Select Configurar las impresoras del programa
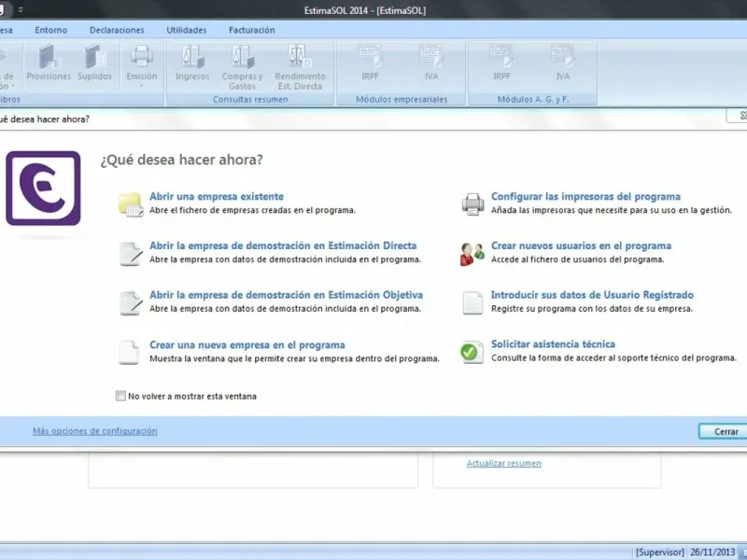The width and height of the screenshot is (747, 560). pos(585,196)
